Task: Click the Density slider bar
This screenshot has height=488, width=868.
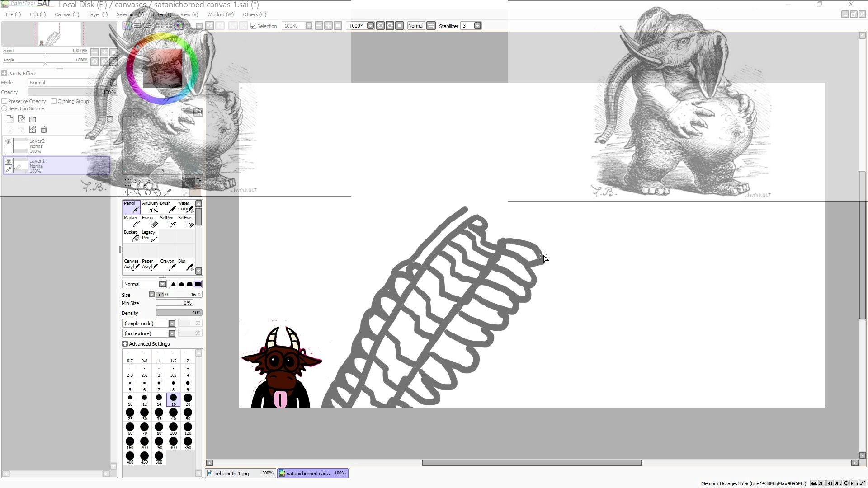Action: (179, 313)
